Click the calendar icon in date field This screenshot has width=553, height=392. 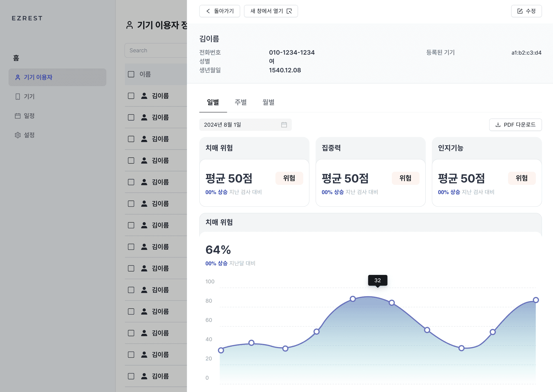(x=284, y=125)
